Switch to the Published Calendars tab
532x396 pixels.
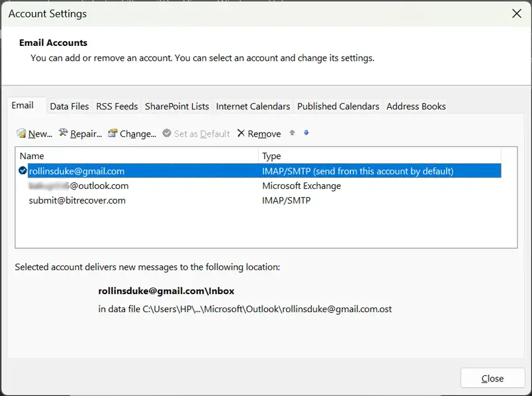click(x=338, y=106)
